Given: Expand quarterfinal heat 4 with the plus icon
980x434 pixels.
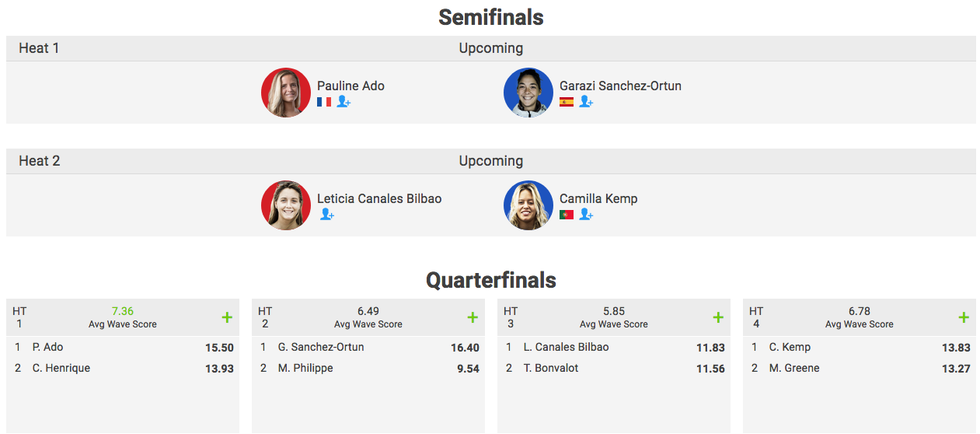Looking at the screenshot, I should (964, 317).
